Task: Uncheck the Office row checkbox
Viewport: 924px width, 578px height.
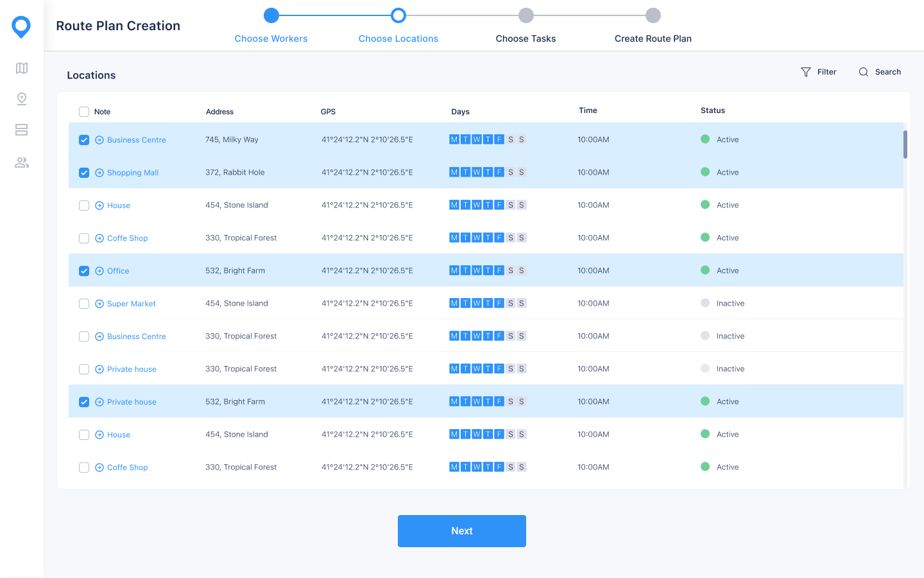Action: coord(84,271)
